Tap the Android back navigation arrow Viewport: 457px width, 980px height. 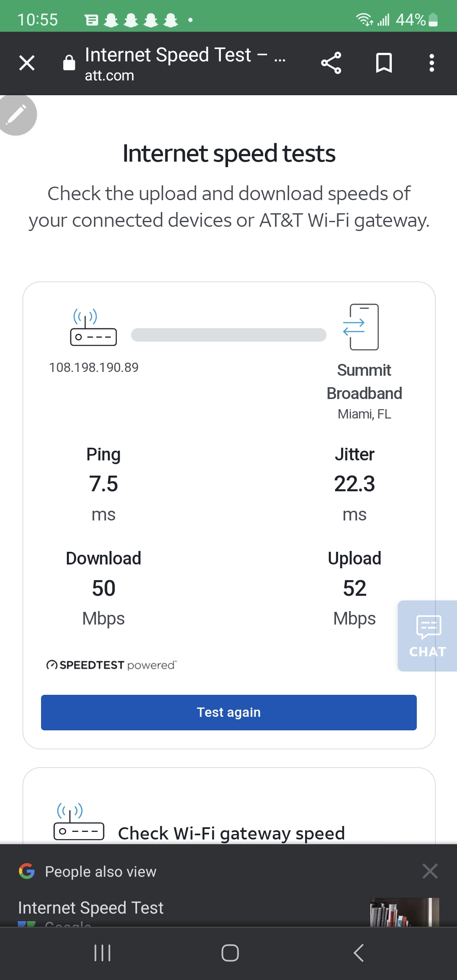(x=358, y=953)
